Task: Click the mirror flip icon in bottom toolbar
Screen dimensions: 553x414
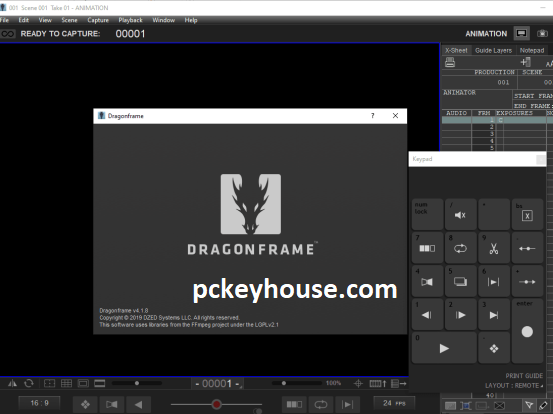Action: [12, 383]
